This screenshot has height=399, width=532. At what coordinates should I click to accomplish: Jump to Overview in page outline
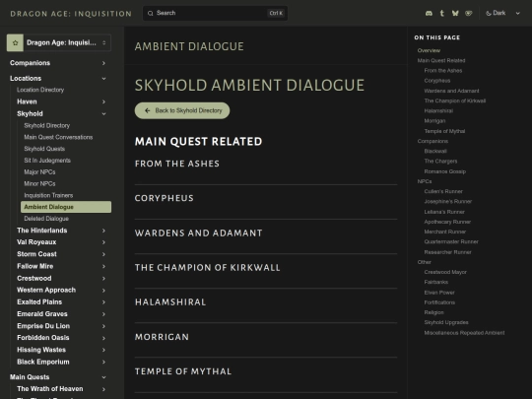(429, 50)
